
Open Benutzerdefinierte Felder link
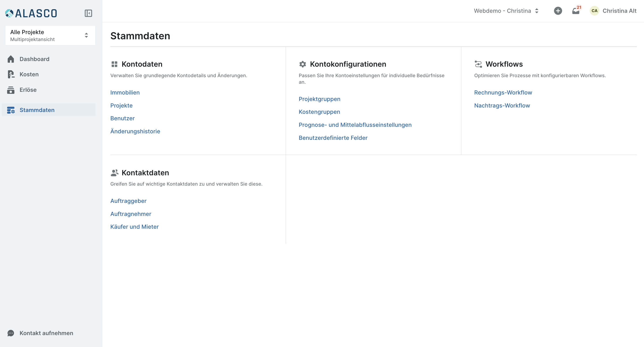click(x=333, y=138)
